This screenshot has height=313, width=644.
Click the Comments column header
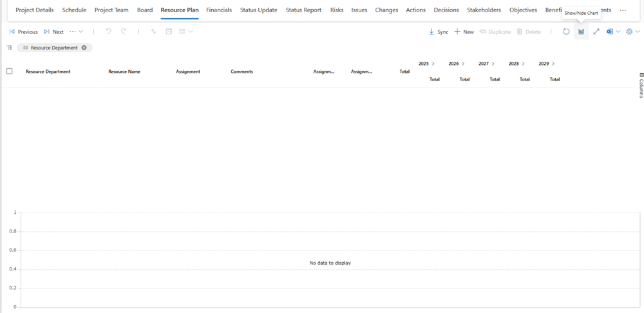242,71
